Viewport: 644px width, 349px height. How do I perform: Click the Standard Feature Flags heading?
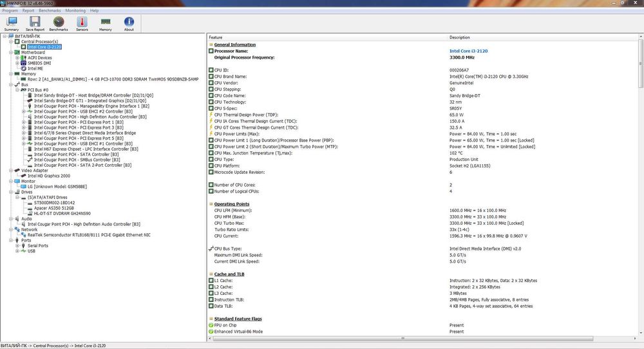coord(238,319)
